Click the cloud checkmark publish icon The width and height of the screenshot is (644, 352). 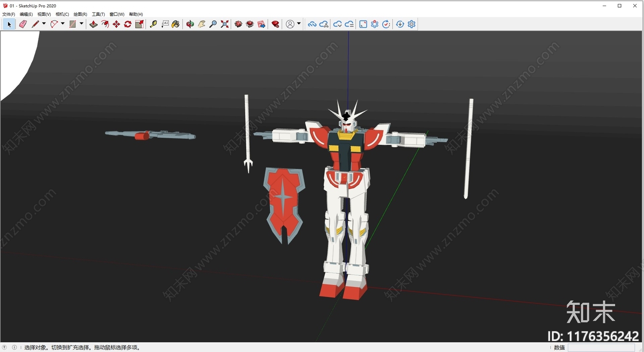[x=338, y=24]
